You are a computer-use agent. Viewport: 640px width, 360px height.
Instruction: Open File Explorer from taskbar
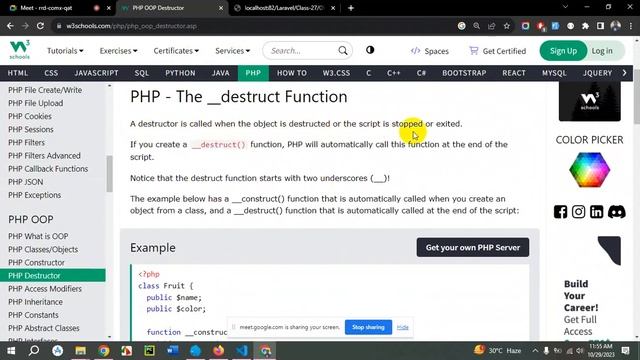pyautogui.click(x=80, y=351)
